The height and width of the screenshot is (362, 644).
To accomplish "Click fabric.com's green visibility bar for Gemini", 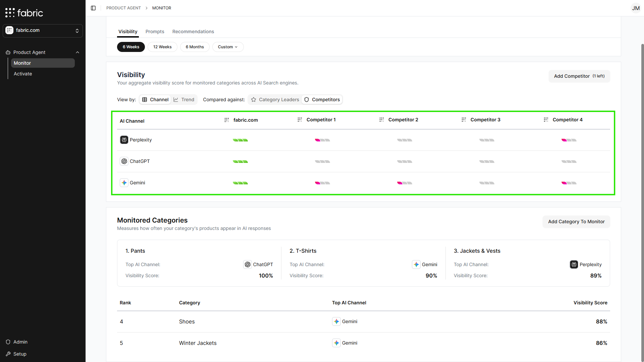I will click(x=240, y=183).
